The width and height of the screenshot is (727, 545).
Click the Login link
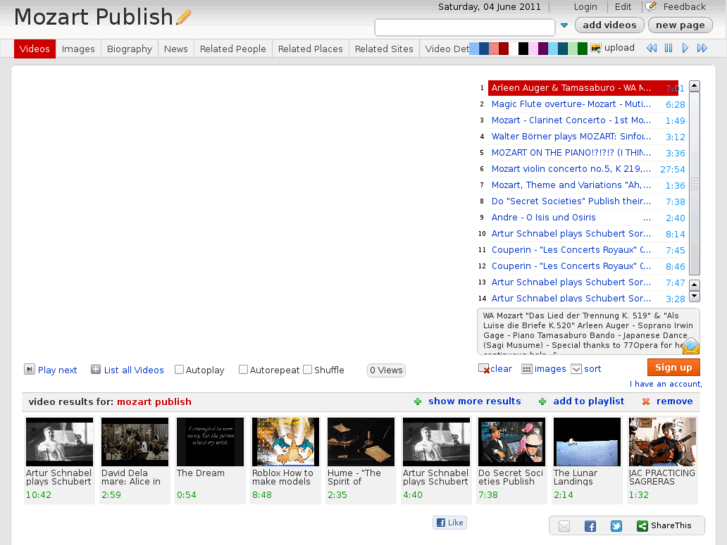coord(585,6)
